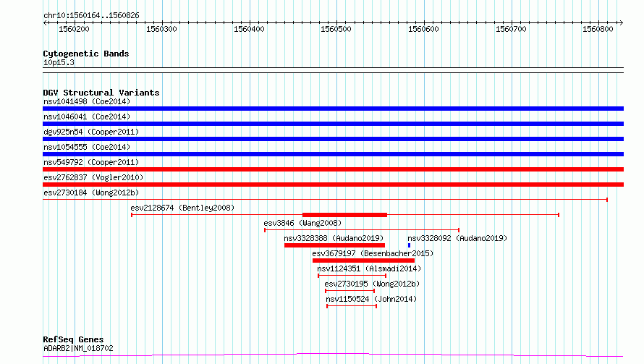Click the 1560400 ruler position label

pyautogui.click(x=249, y=29)
